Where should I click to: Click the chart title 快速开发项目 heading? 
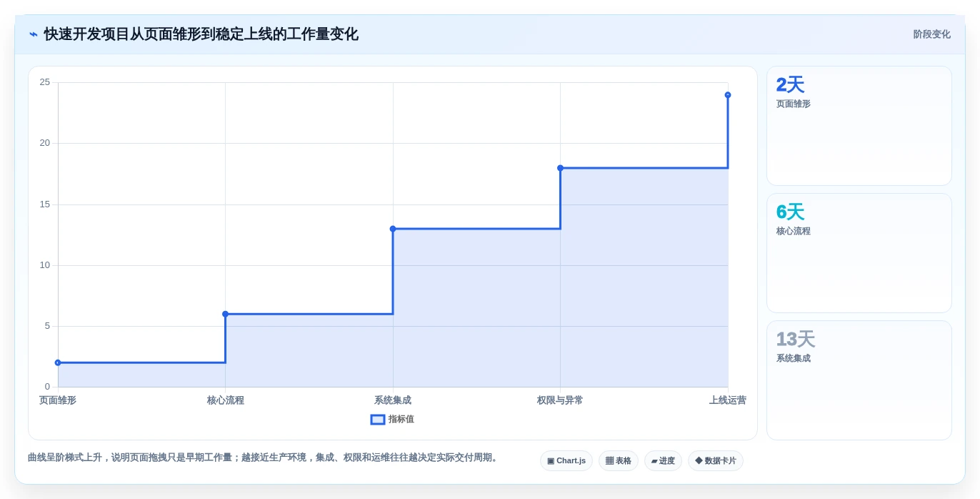(201, 34)
